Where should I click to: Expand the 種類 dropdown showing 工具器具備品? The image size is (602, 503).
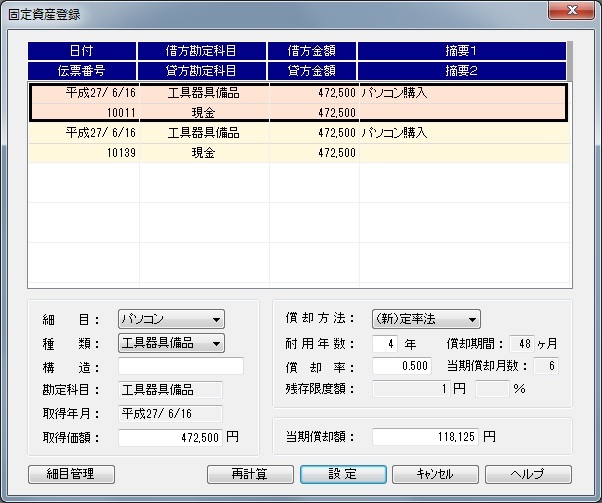click(x=171, y=343)
